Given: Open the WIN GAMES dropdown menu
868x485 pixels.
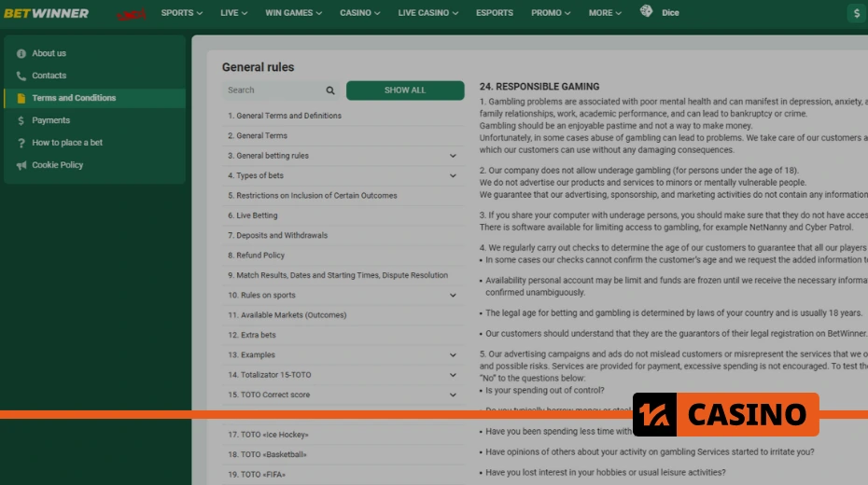Looking at the screenshot, I should (x=293, y=13).
